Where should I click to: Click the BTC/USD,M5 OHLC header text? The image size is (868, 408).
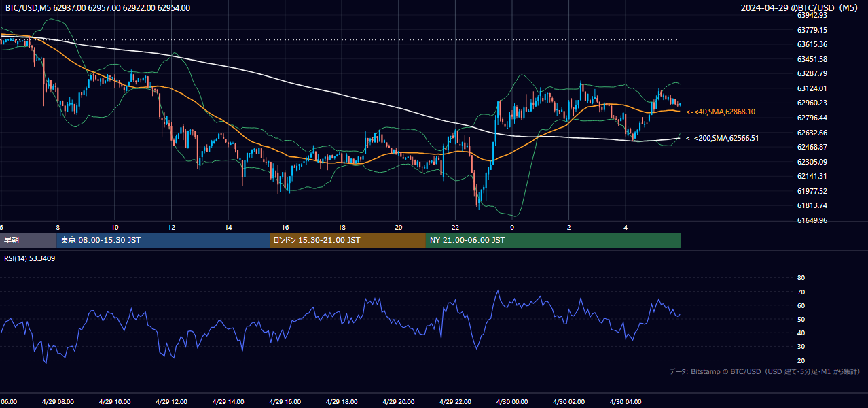point(98,8)
